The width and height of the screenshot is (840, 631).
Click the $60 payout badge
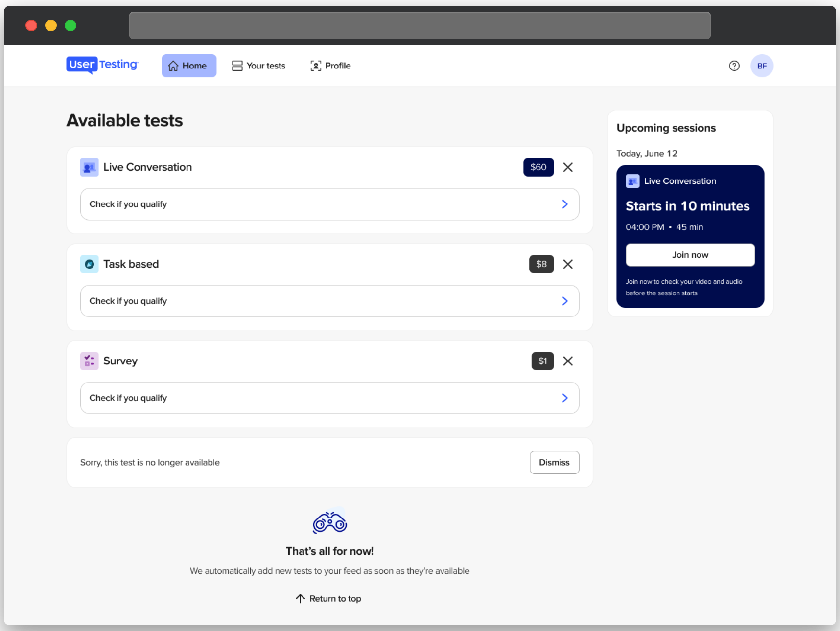pyautogui.click(x=538, y=167)
